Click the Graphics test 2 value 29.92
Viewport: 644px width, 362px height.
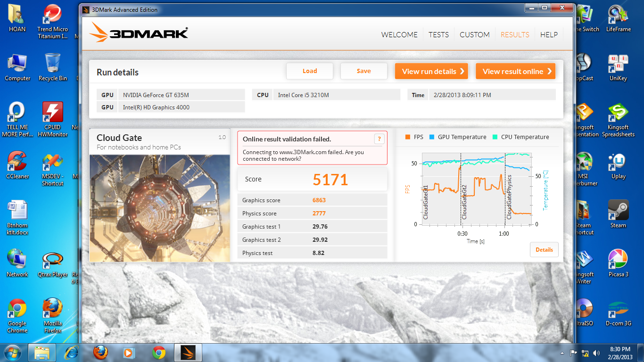[320, 240]
